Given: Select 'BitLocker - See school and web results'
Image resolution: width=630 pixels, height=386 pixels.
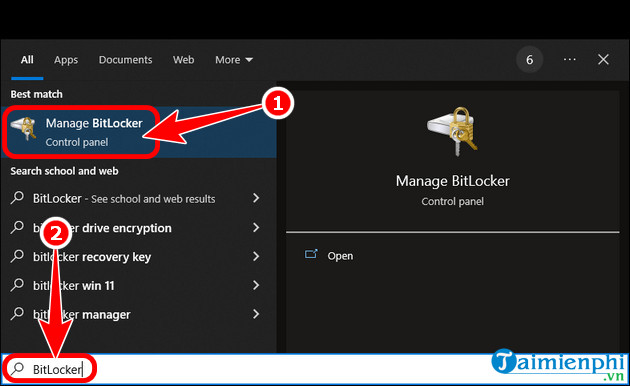Looking at the screenshot, I should (124, 198).
